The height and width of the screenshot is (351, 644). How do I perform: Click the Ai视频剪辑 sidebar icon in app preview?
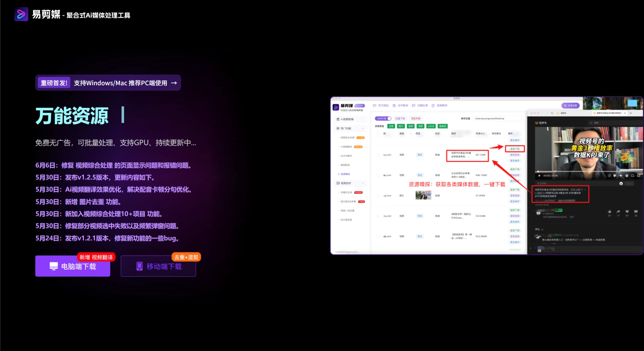pos(338,119)
